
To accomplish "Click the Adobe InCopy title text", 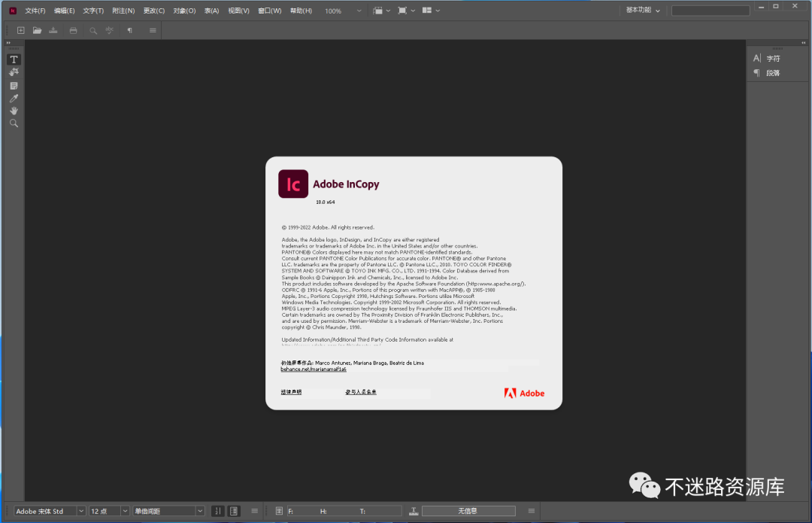I will tap(346, 184).
